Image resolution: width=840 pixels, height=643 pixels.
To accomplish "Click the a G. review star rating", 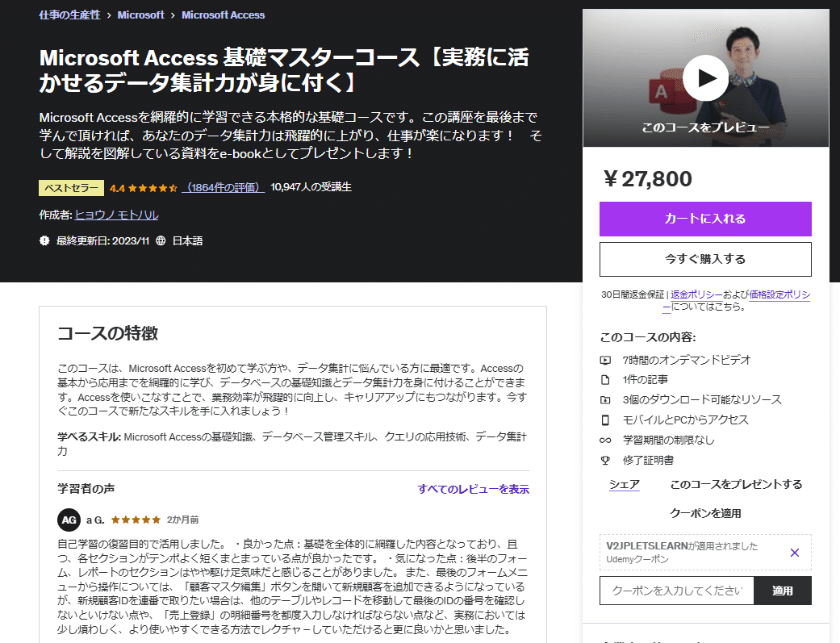I will (x=136, y=520).
